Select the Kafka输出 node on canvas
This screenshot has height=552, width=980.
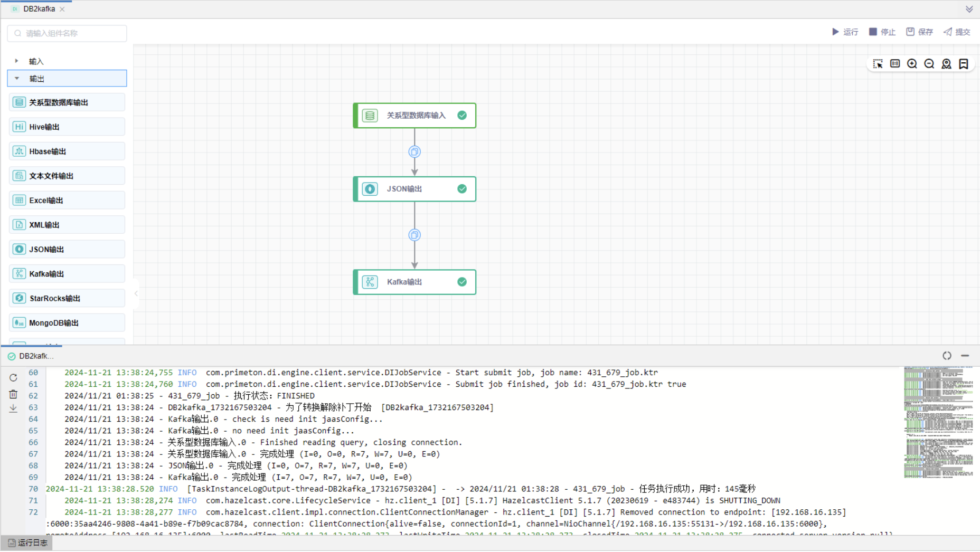point(414,282)
